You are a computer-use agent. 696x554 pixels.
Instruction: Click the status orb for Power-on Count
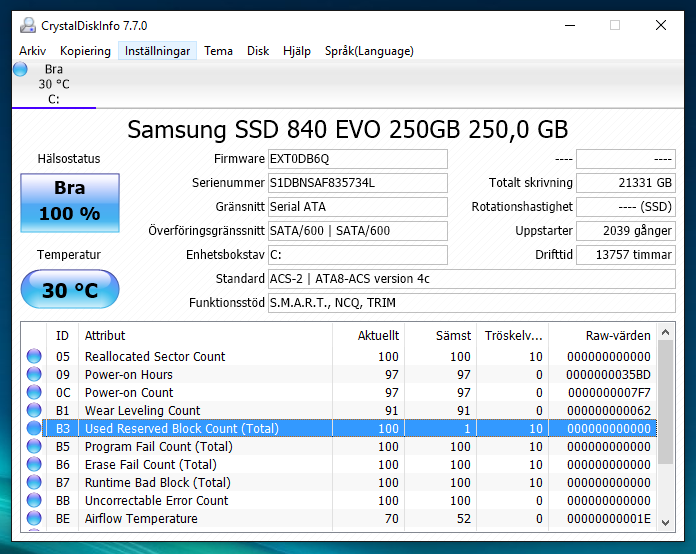pyautogui.click(x=34, y=392)
